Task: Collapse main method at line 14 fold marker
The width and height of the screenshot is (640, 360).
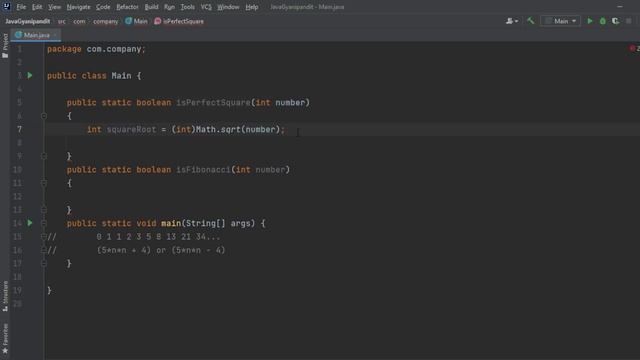Action: click(44, 223)
